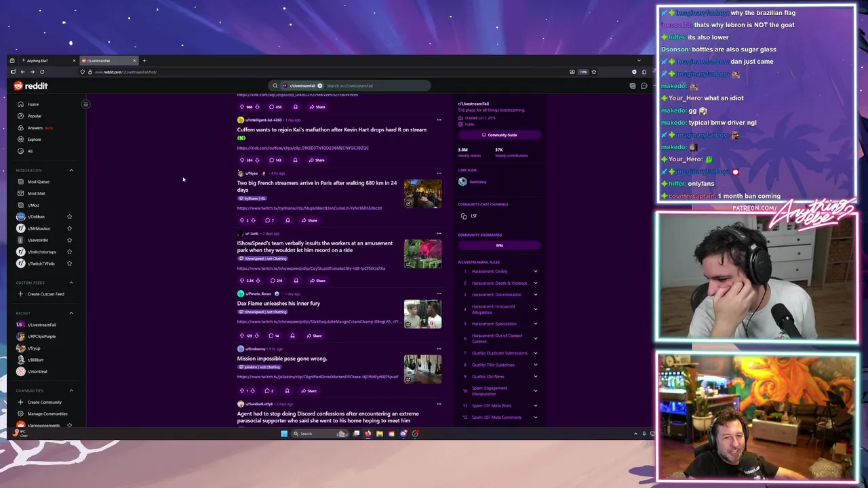Screen dimensions: 868x488
Task: Collapse the Custom Feeds section
Action: (71, 283)
